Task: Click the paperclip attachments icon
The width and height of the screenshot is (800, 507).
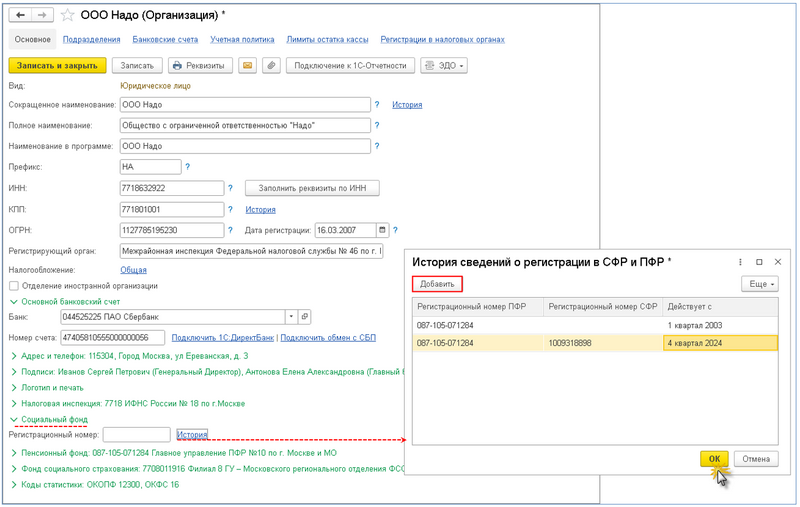Action: click(271, 66)
